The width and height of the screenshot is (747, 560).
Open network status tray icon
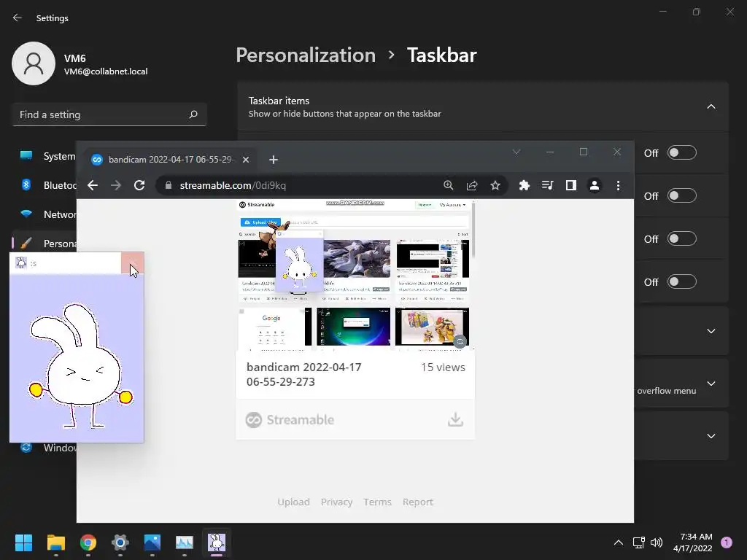tap(639, 542)
